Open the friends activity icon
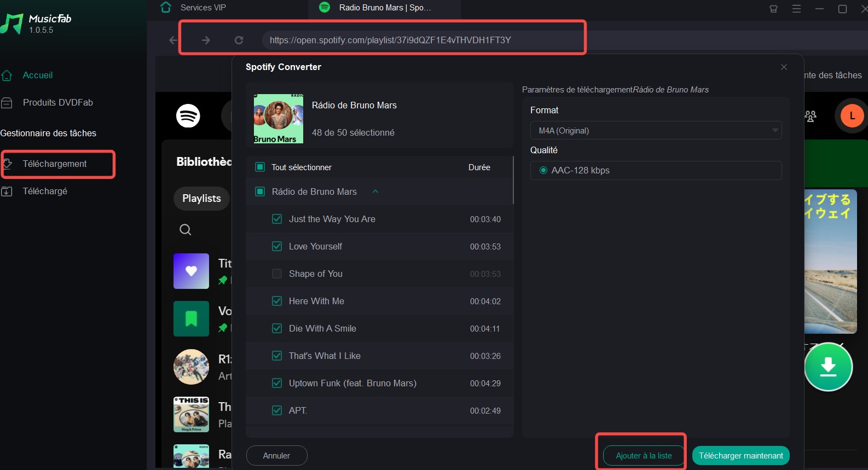The width and height of the screenshot is (868, 470). (x=811, y=116)
